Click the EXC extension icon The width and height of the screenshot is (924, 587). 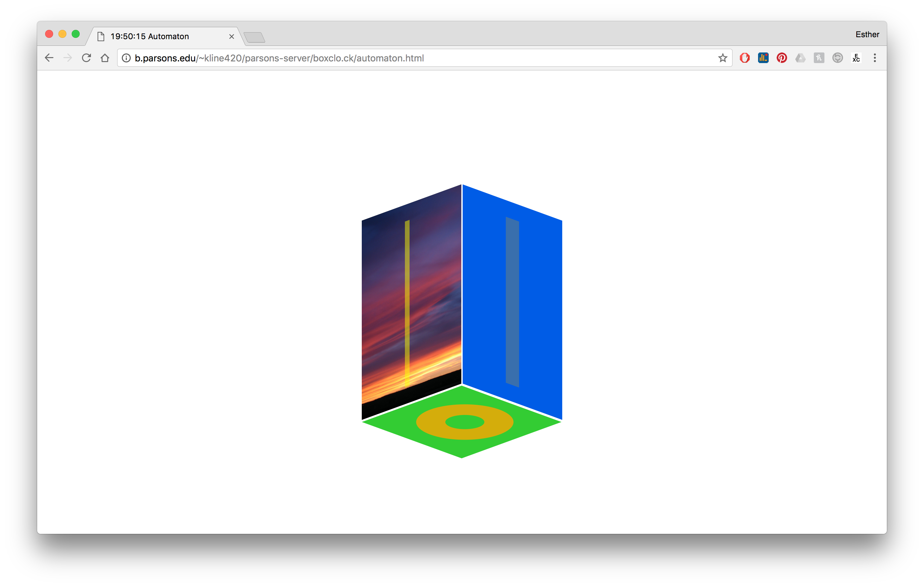pos(856,58)
